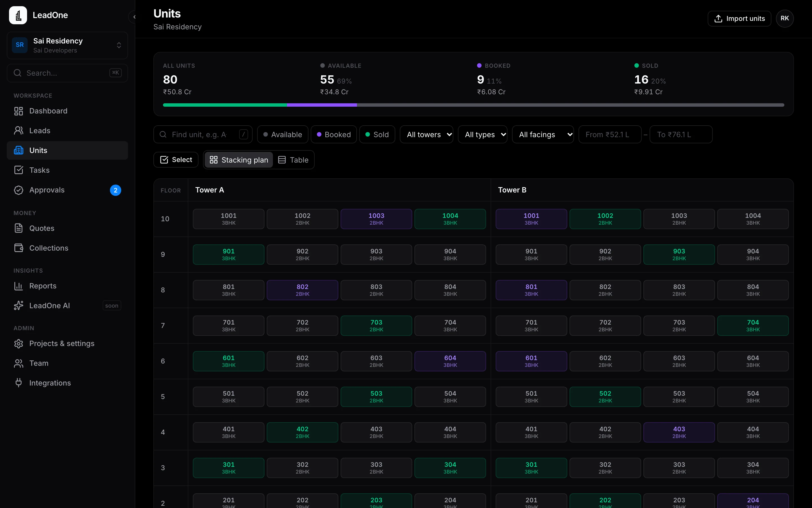Viewport: 812px width, 508px height.
Task: Click the To ₹76.1 L price field
Action: [x=681, y=134]
